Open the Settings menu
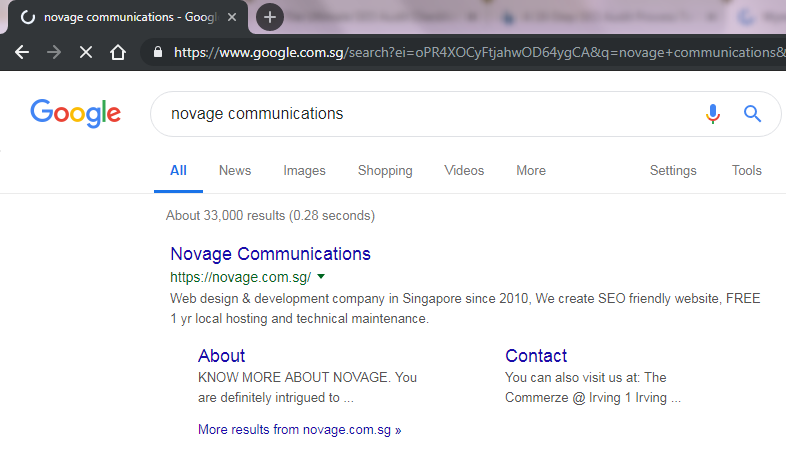 (x=673, y=171)
